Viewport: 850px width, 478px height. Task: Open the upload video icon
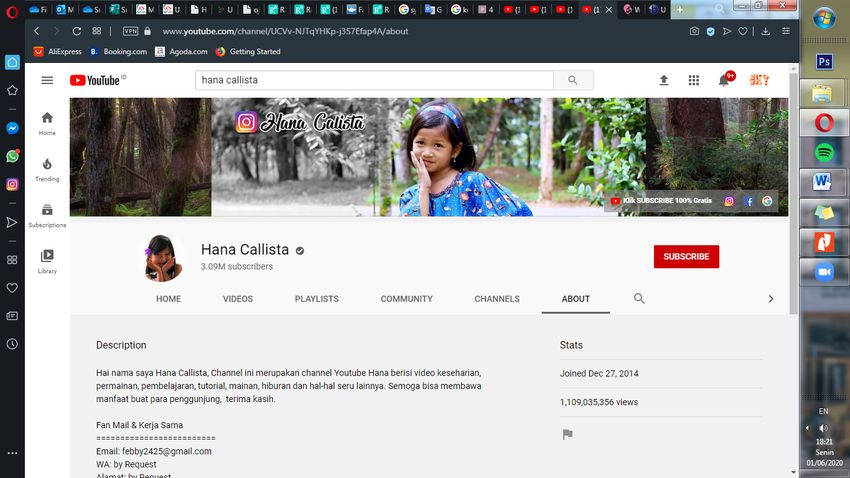(664, 80)
